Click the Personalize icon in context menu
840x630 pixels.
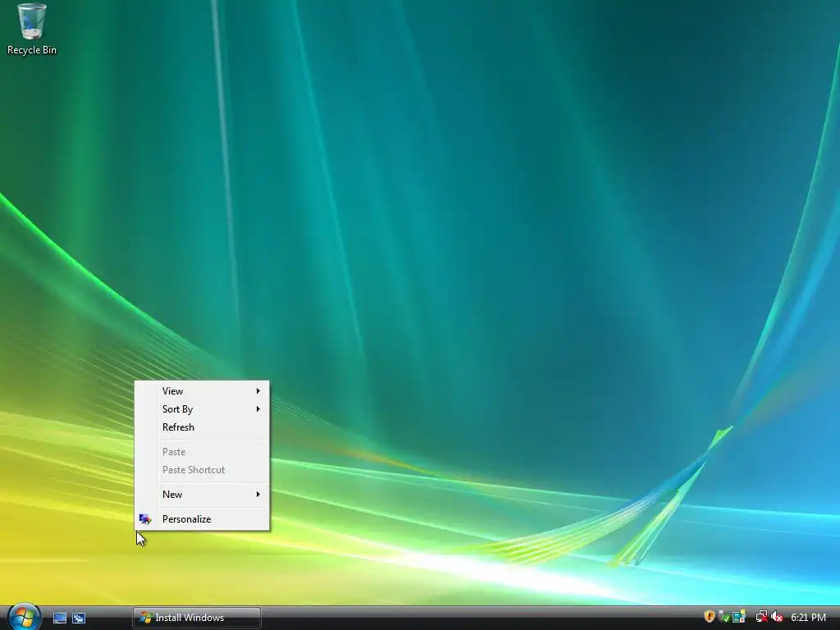[x=144, y=519]
